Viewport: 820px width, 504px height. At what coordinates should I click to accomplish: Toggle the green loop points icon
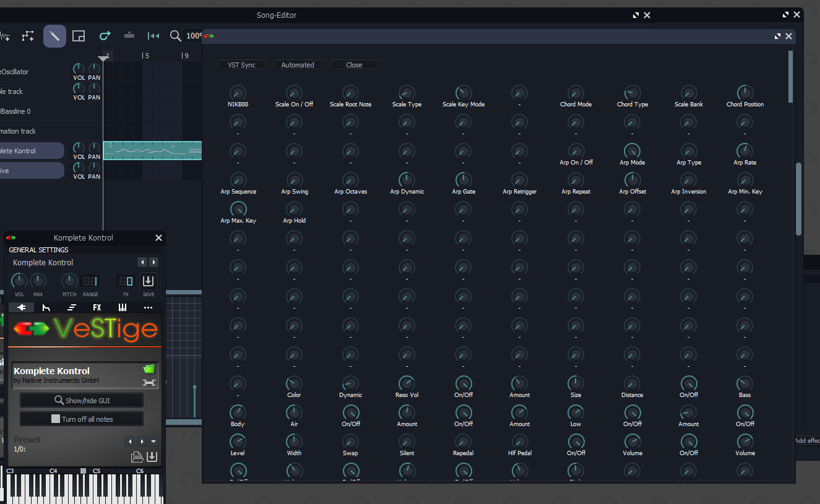(x=105, y=36)
